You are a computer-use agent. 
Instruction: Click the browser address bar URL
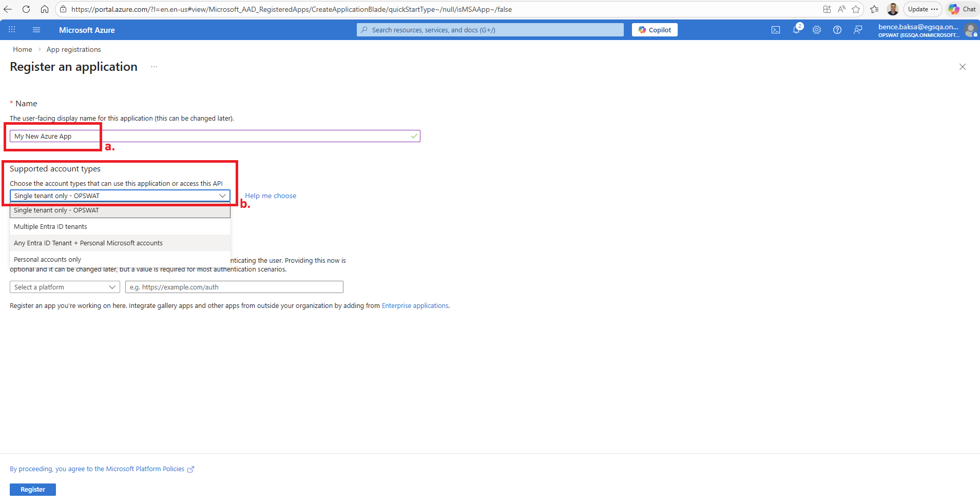(292, 9)
